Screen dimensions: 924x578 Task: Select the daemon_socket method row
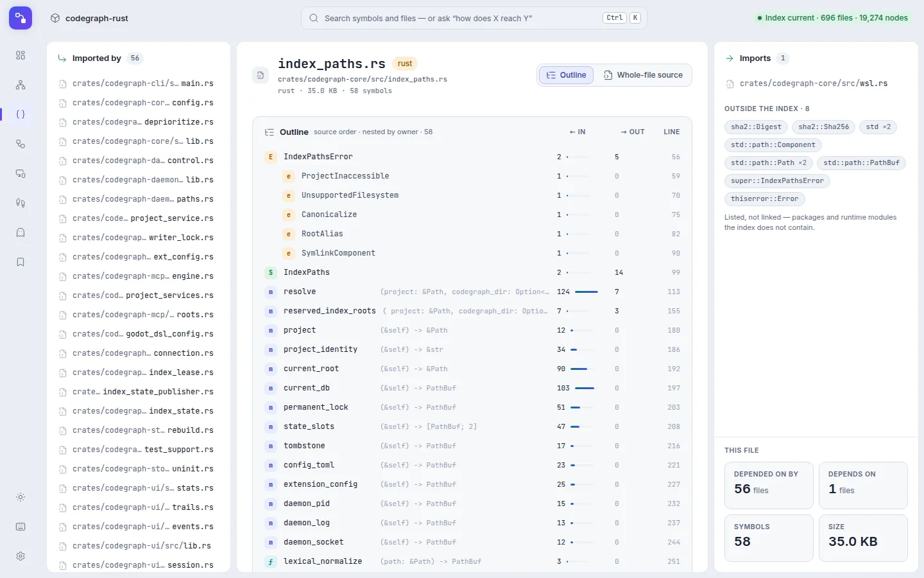point(472,542)
